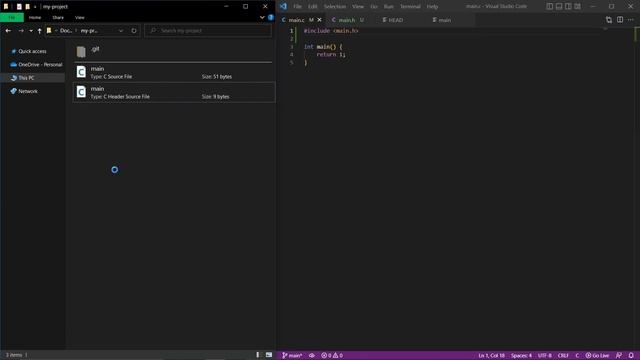Image resolution: width=640 pixels, height=360 pixels.
Task: Open recent locations dropdown in File Explorer
Action: click(31, 31)
